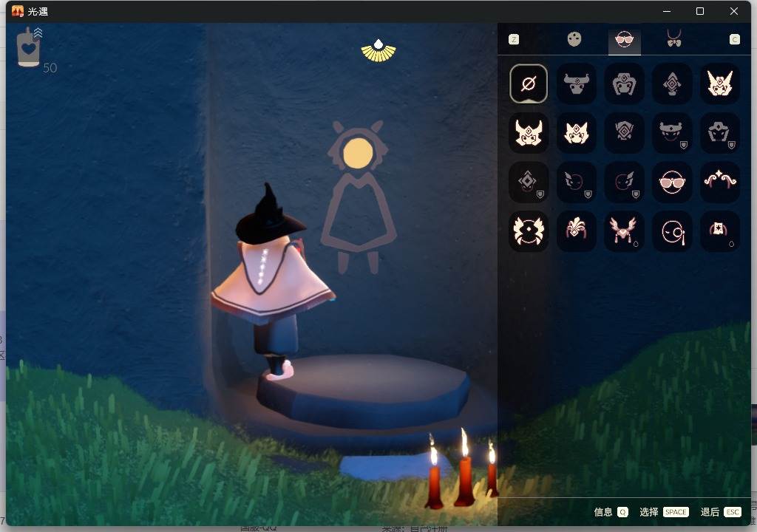Screen dimensions: 757x532
Task: Choose the bright cat-eared mask
Action: click(577, 133)
